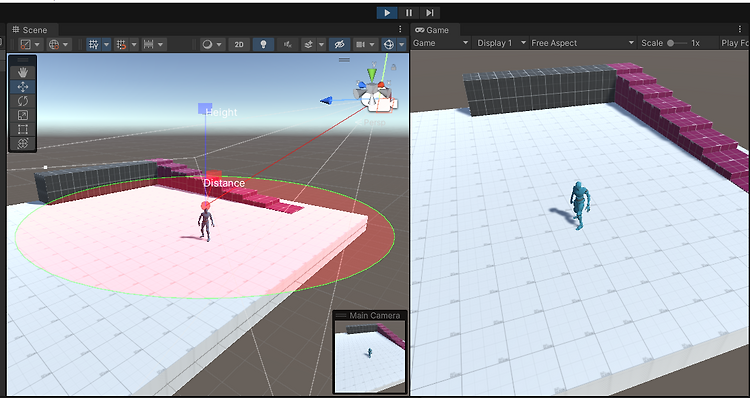Expand the draw mode dropdown arrow
750x398 pixels.
[x=219, y=44]
